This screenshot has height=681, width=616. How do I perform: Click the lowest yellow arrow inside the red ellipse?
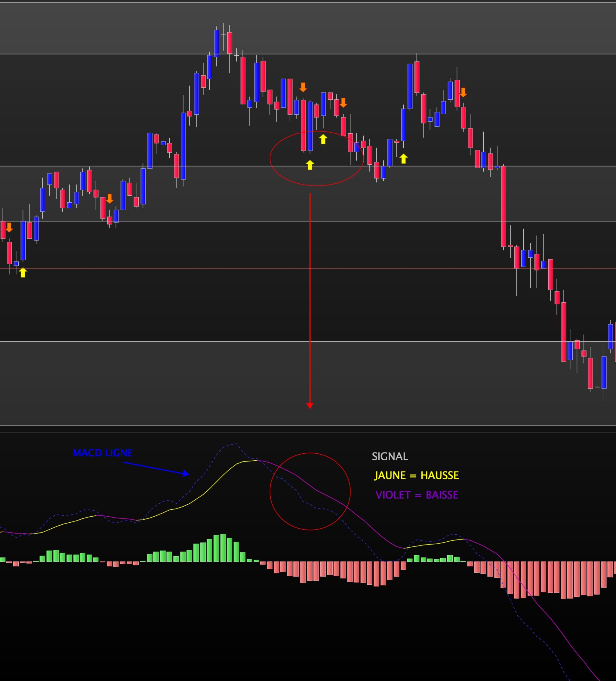point(310,165)
